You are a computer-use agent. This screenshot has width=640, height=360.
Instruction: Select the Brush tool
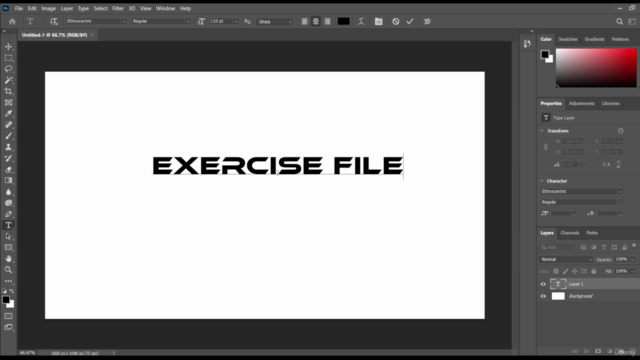point(9,136)
